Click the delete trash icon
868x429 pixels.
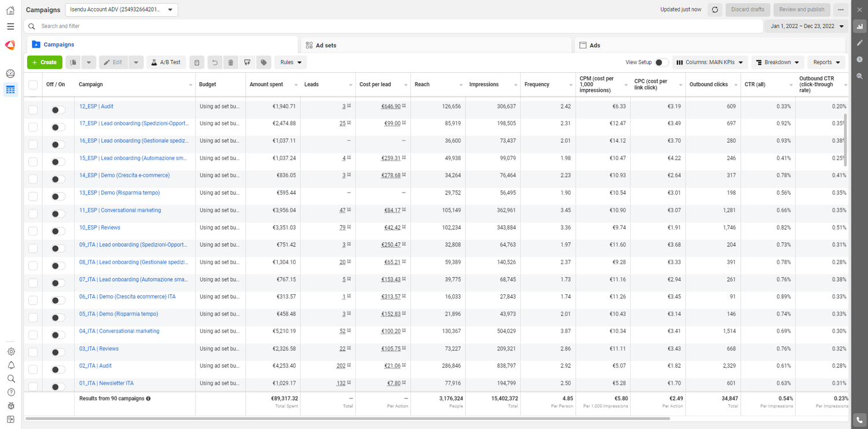[x=231, y=62]
